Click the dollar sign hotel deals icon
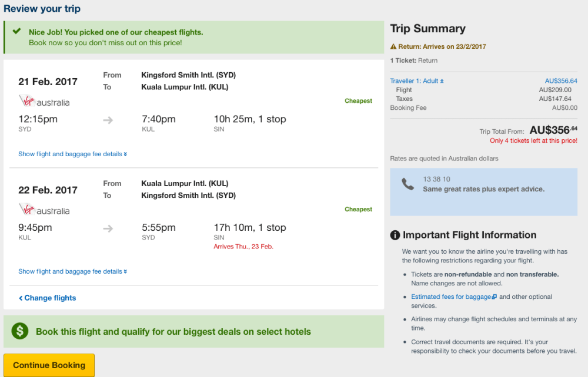588x377 pixels. [x=20, y=331]
